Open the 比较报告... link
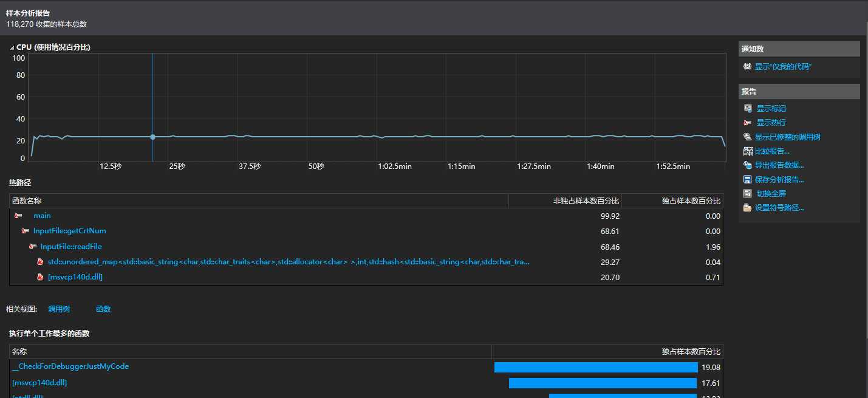The width and height of the screenshot is (868, 398). point(773,151)
